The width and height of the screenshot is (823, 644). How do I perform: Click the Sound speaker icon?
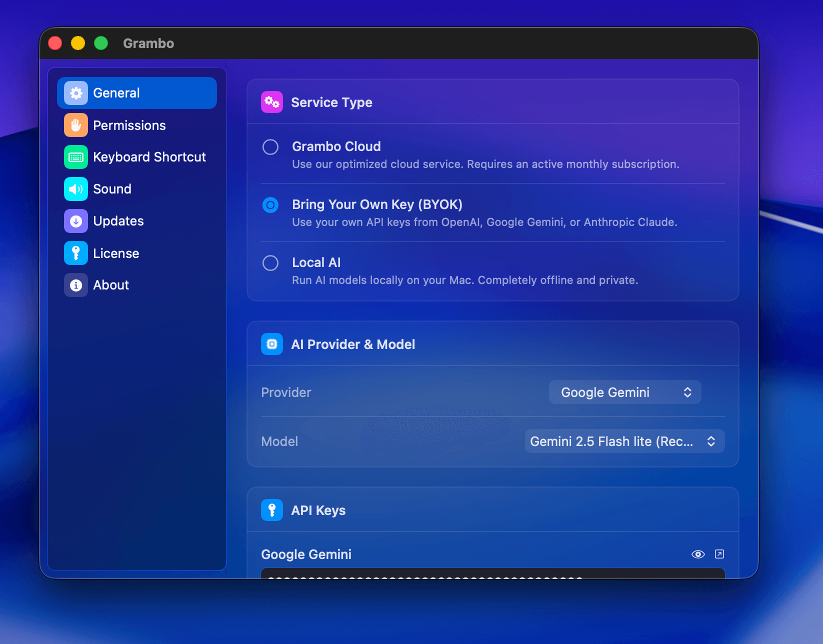point(76,189)
